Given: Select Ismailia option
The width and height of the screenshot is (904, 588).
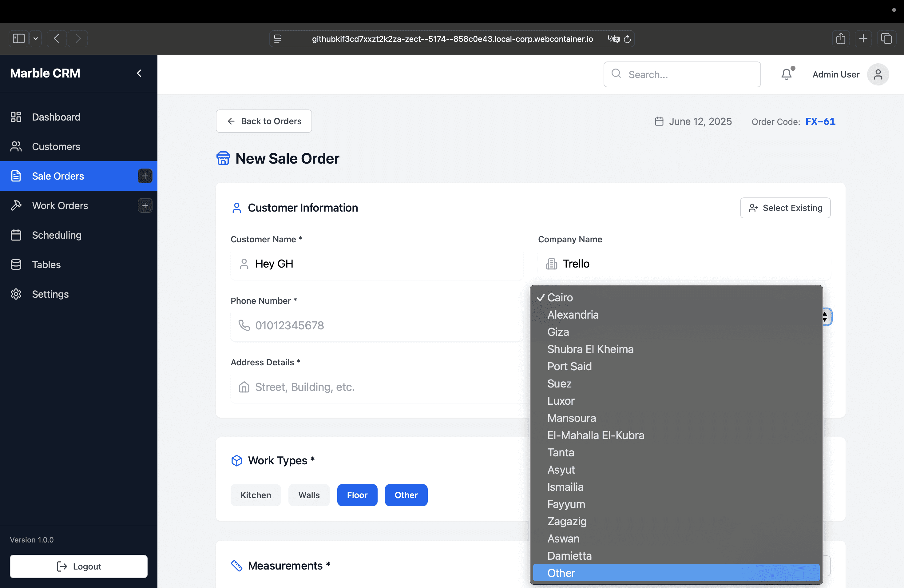Looking at the screenshot, I should tap(676, 487).
